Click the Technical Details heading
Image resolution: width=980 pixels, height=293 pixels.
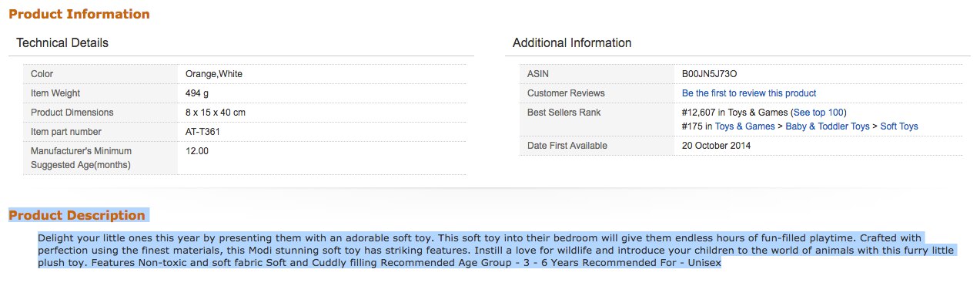(x=62, y=43)
